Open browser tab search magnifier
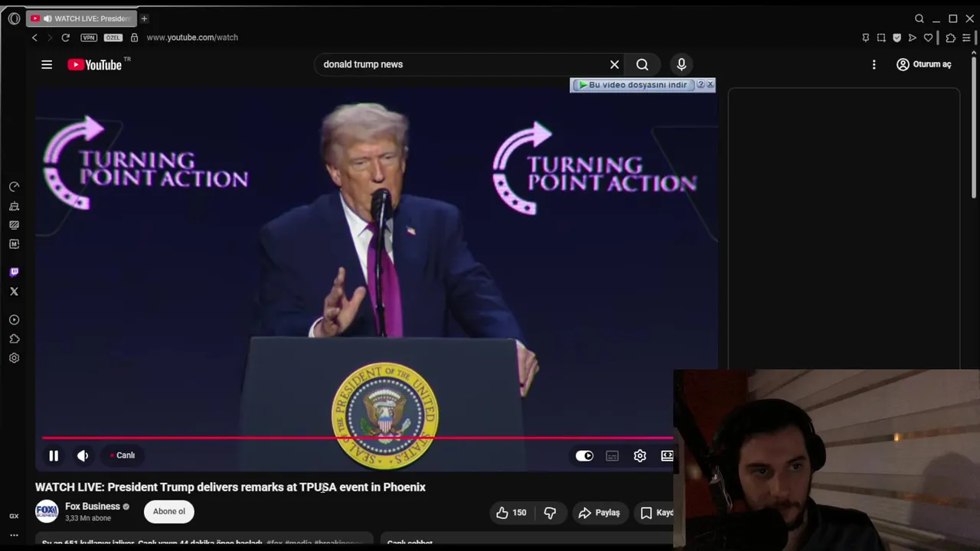980x551 pixels. pyautogui.click(x=920, y=18)
